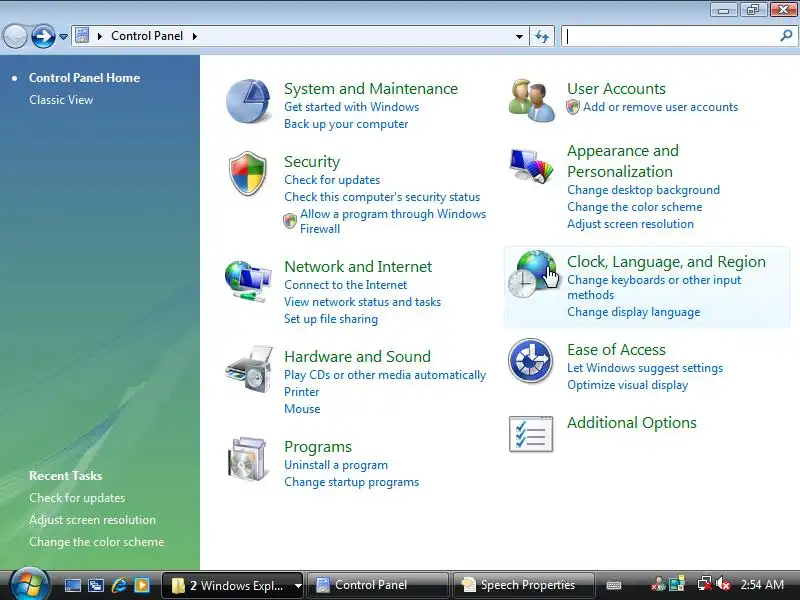Expand the root arrow before Control Panel in the breadcrumb
Screen dimensions: 800x600
pos(99,36)
